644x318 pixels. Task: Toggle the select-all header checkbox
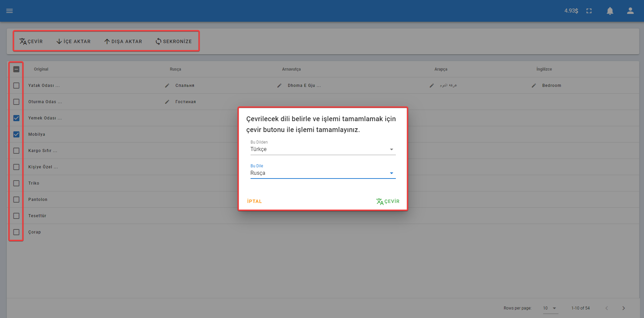click(x=16, y=69)
